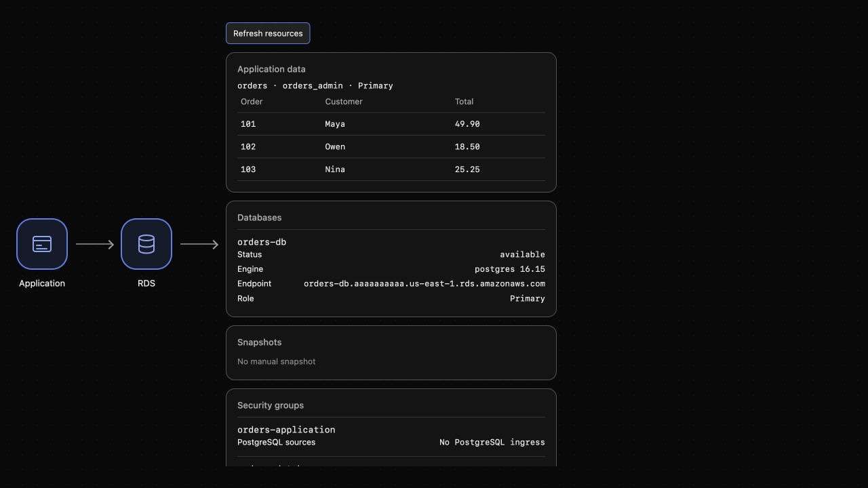Click the Refresh resources button

268,33
